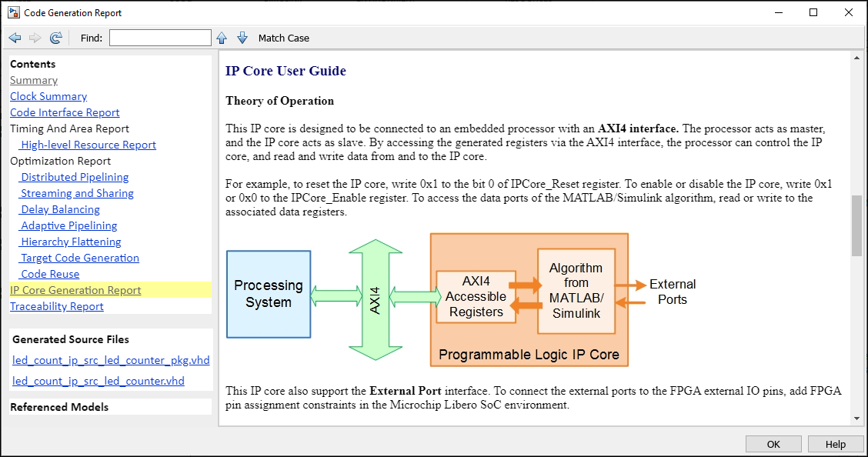
Task: View the High-level Resource Report
Action: [x=87, y=144]
